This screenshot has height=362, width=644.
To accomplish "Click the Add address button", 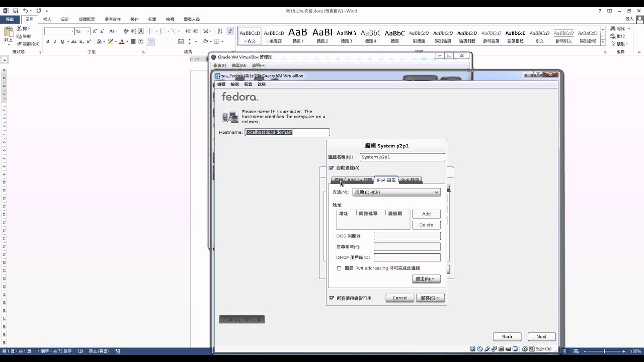I will tap(426, 214).
